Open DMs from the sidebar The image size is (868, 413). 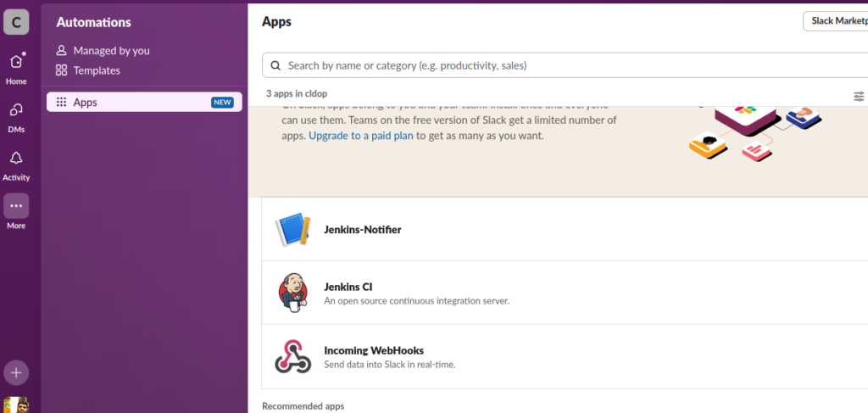point(16,117)
